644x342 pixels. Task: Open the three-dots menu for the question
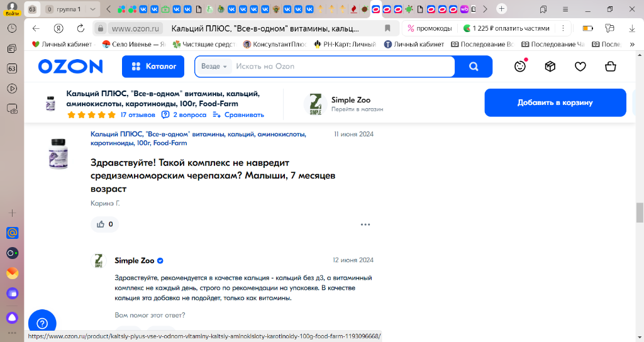(365, 224)
